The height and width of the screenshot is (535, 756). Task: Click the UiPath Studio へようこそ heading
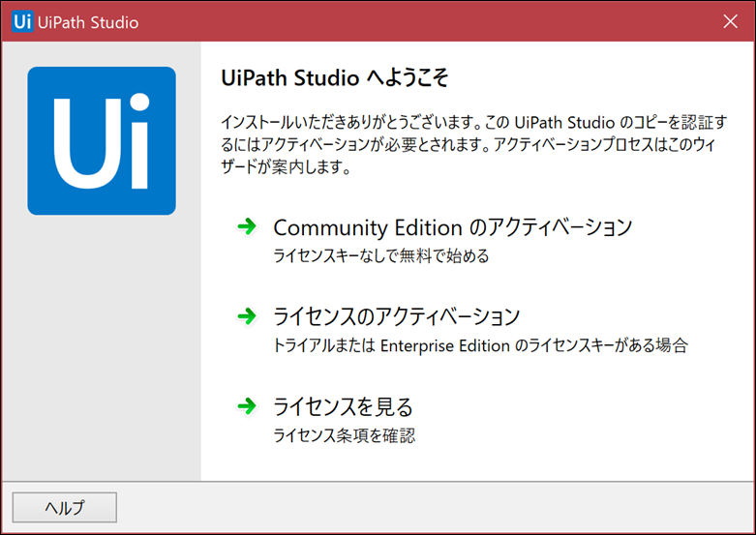(335, 77)
